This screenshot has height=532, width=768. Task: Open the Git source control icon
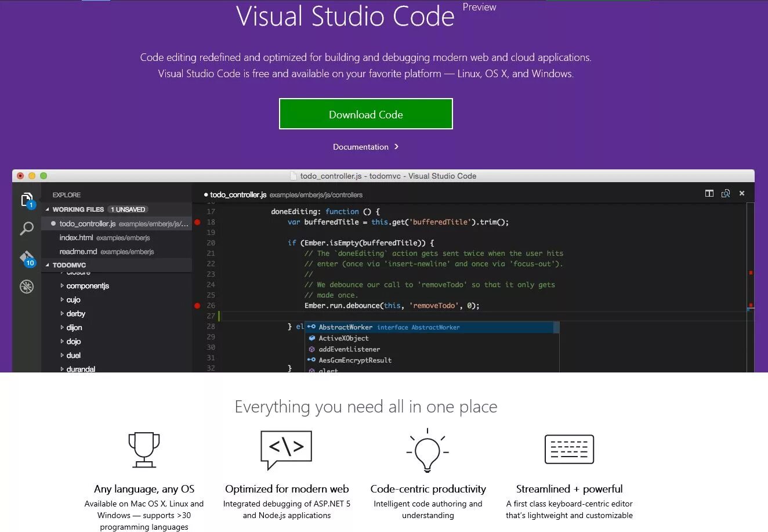click(27, 258)
